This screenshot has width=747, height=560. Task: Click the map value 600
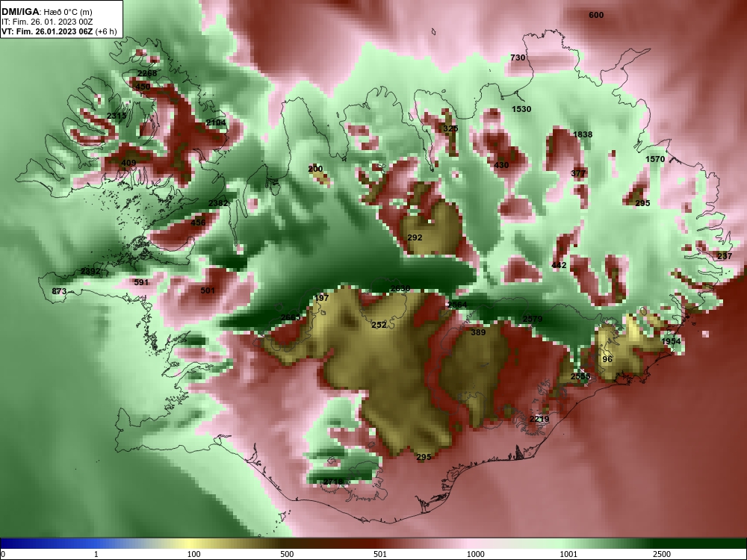pyautogui.click(x=596, y=15)
